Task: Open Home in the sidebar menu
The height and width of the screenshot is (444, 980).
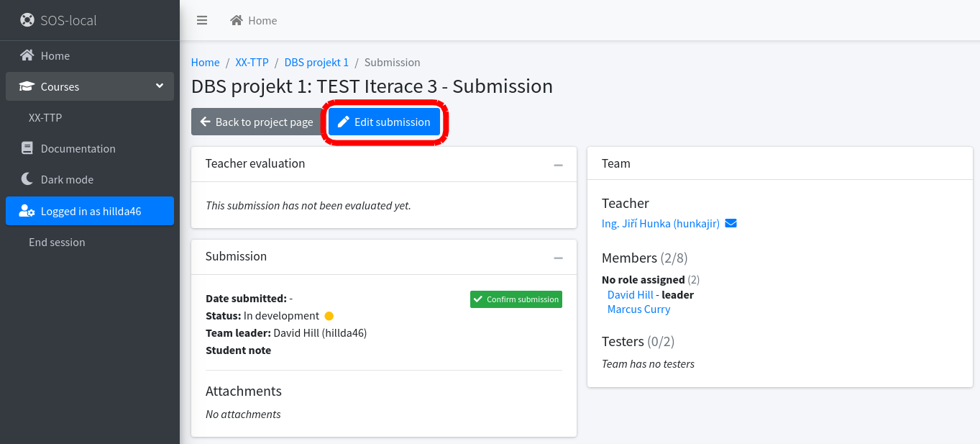Action: coord(90,55)
